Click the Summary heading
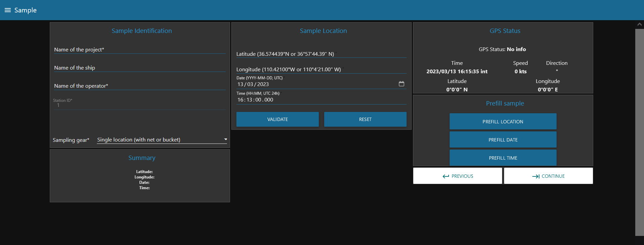This screenshot has width=644, height=245. coord(142,158)
